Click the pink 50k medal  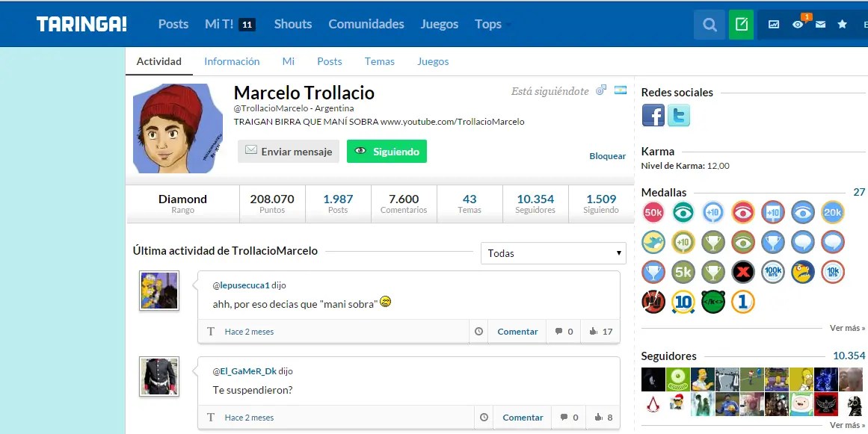click(x=653, y=212)
